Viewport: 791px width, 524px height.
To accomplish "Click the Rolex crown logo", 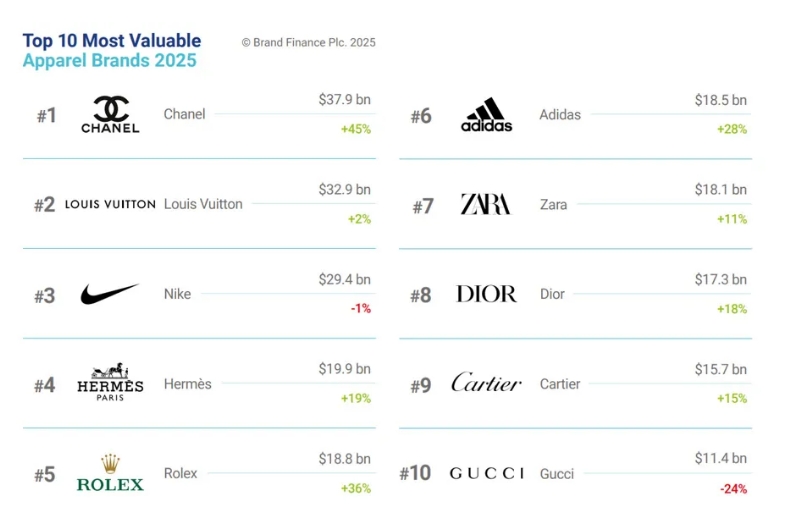I will [x=110, y=473].
